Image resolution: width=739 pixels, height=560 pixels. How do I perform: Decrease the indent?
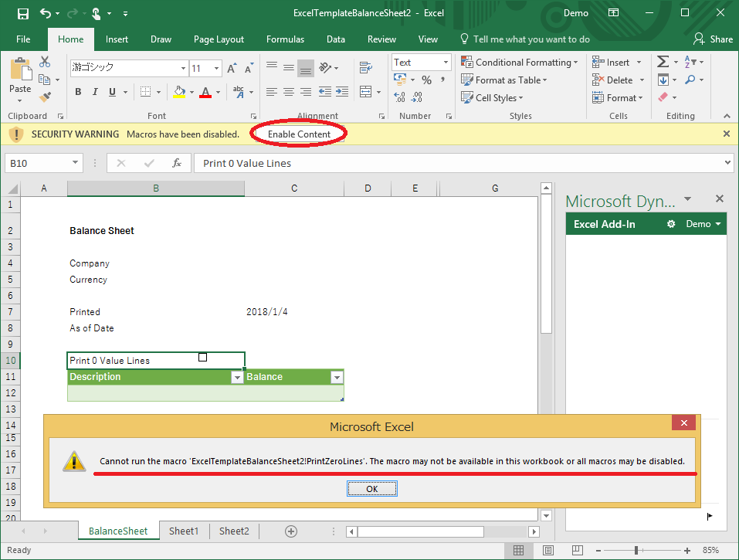pos(325,91)
